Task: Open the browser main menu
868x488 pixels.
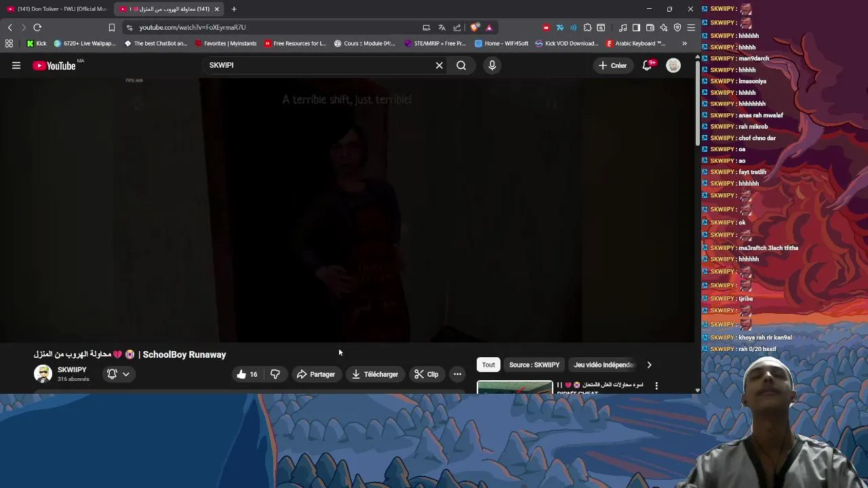Action: (x=691, y=27)
